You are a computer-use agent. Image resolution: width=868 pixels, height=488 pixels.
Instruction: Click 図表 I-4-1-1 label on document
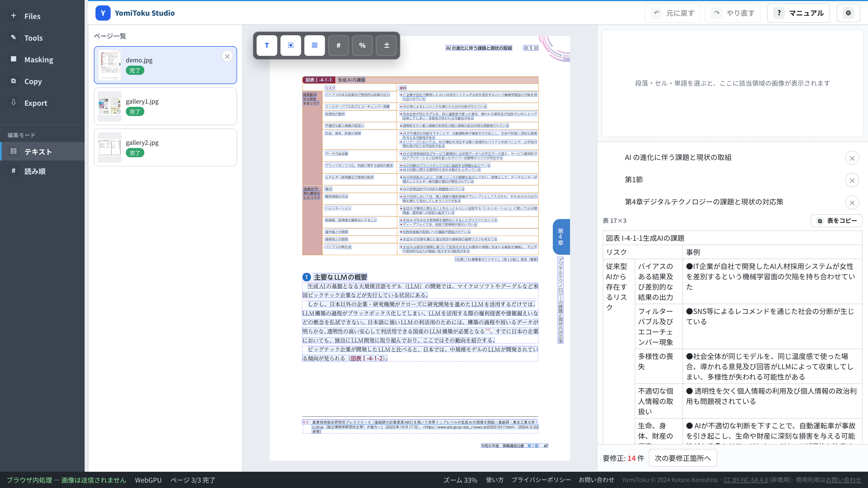click(x=318, y=80)
